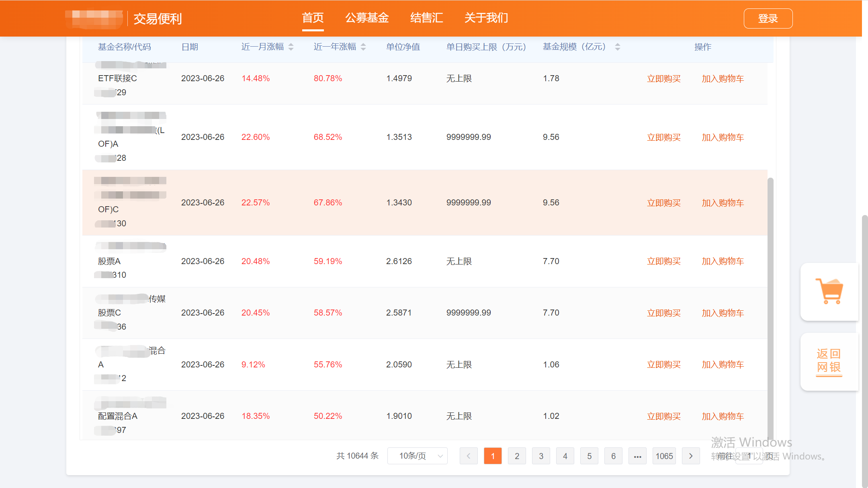Buy now for 股票C fund

pyautogui.click(x=664, y=313)
